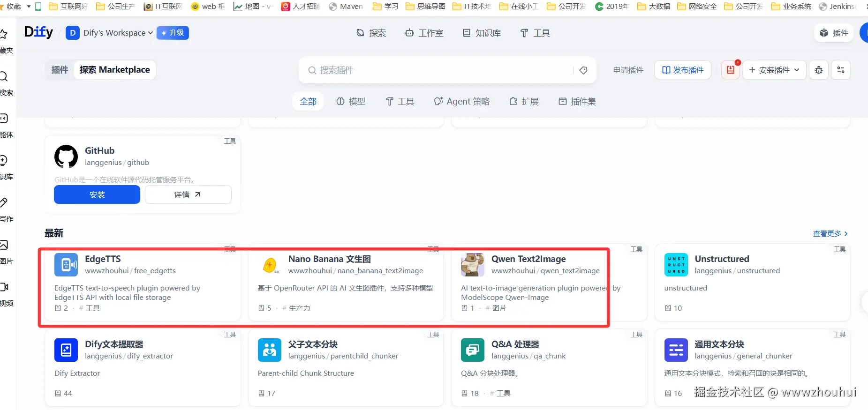The image size is (868, 410).
Task: Click the GitHub octocat icon
Action: (66, 157)
